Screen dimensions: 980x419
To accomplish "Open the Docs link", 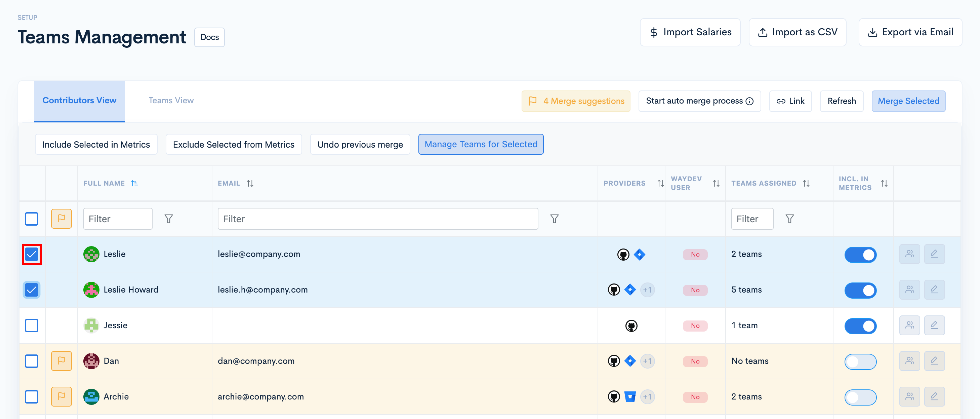I will [209, 37].
